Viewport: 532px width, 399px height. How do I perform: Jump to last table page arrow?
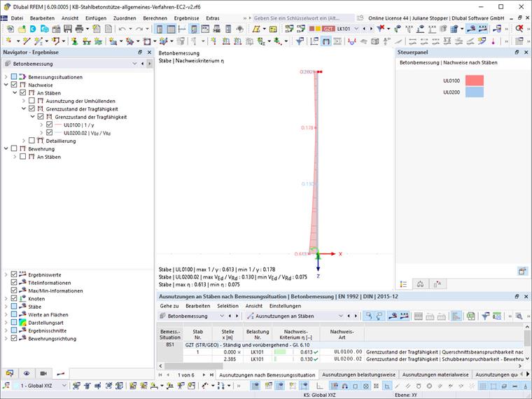click(x=211, y=375)
